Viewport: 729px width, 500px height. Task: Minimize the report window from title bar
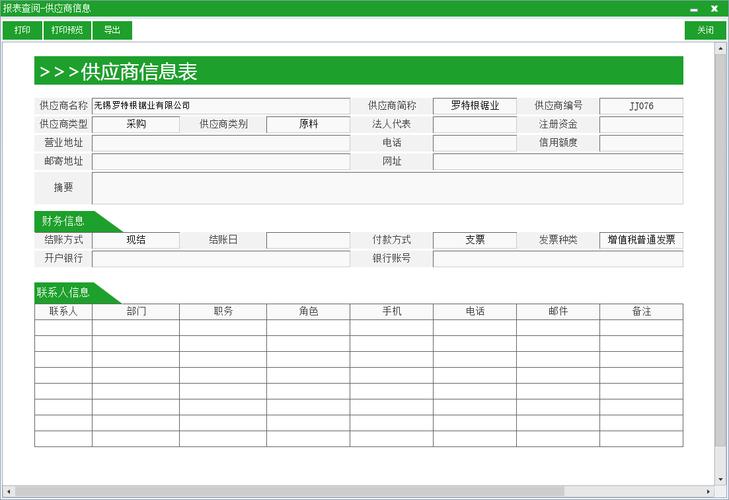pyautogui.click(x=694, y=8)
